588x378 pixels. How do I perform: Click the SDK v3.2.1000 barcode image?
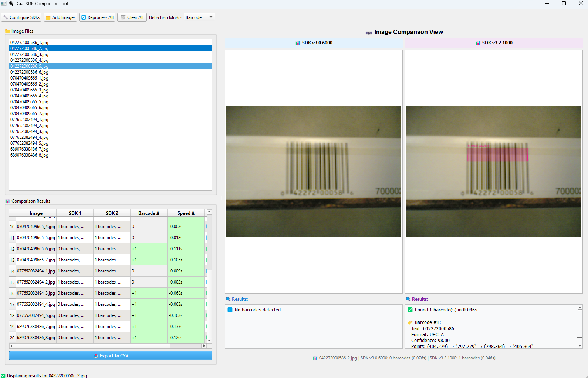coord(493,171)
